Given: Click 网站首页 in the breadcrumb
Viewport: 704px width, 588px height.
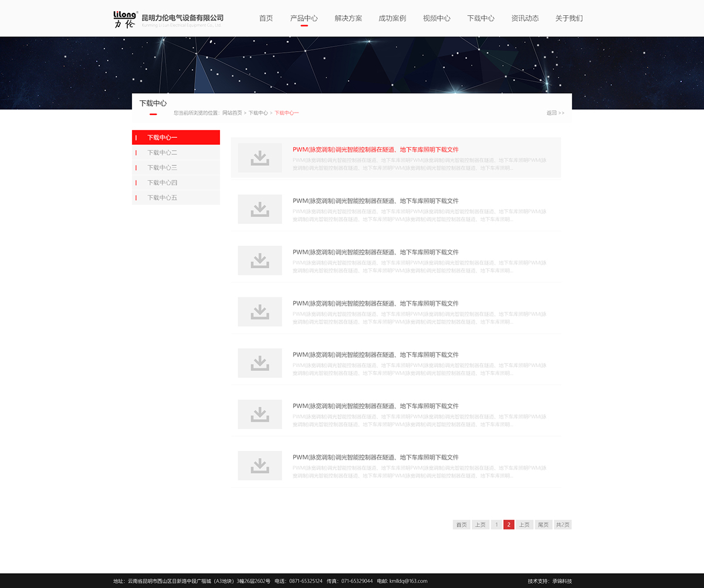Looking at the screenshot, I should 232,113.
